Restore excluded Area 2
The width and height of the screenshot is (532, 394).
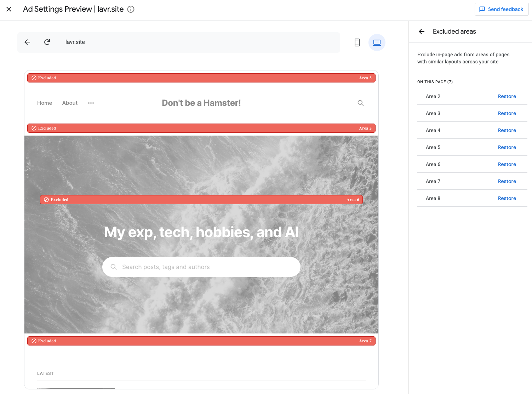click(507, 96)
